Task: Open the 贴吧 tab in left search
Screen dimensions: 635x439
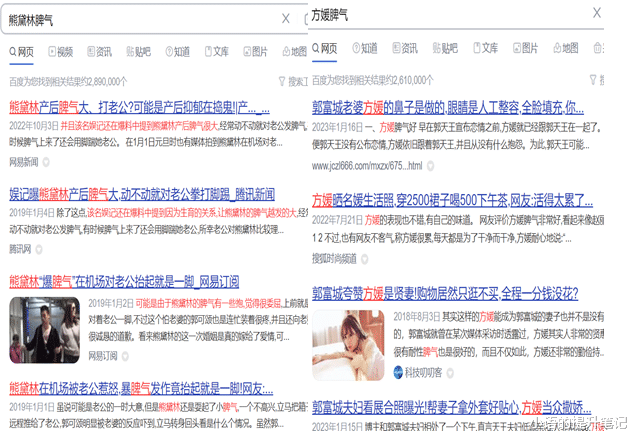Action: 139,52
